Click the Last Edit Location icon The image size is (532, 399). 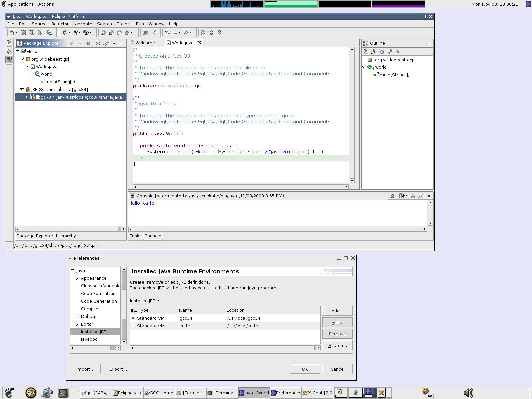(x=167, y=33)
